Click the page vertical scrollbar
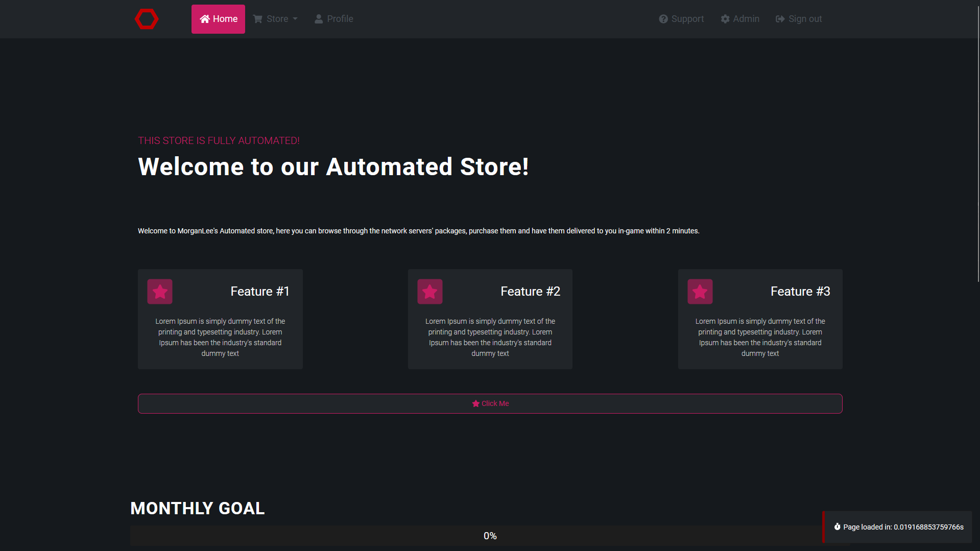 [978, 143]
